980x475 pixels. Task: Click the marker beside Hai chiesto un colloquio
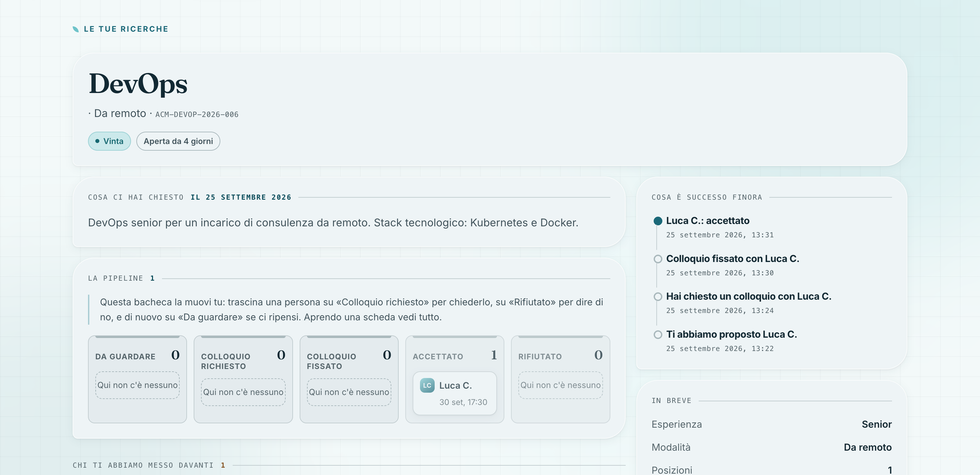(658, 296)
